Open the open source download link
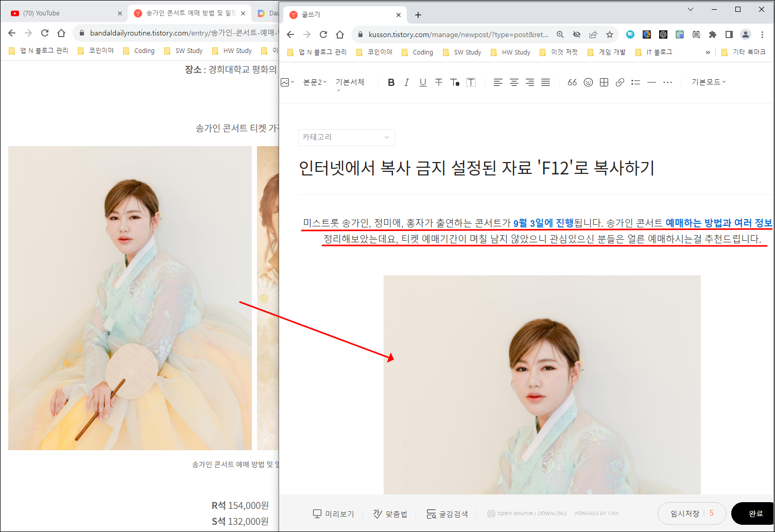Screen dimensions: 775x532 tap(527, 513)
